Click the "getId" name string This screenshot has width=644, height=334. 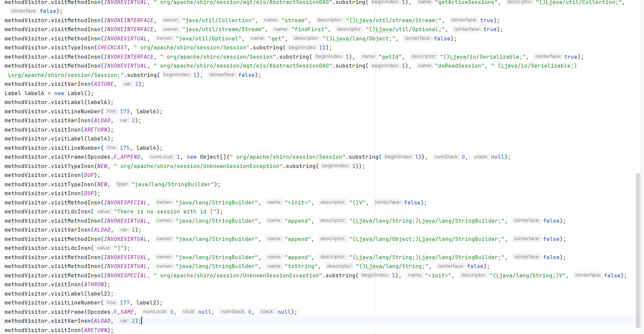[391, 57]
